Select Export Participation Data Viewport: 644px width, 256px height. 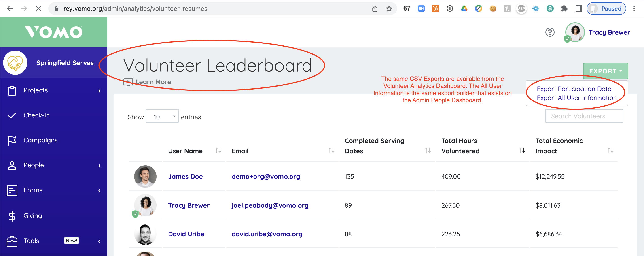click(574, 89)
